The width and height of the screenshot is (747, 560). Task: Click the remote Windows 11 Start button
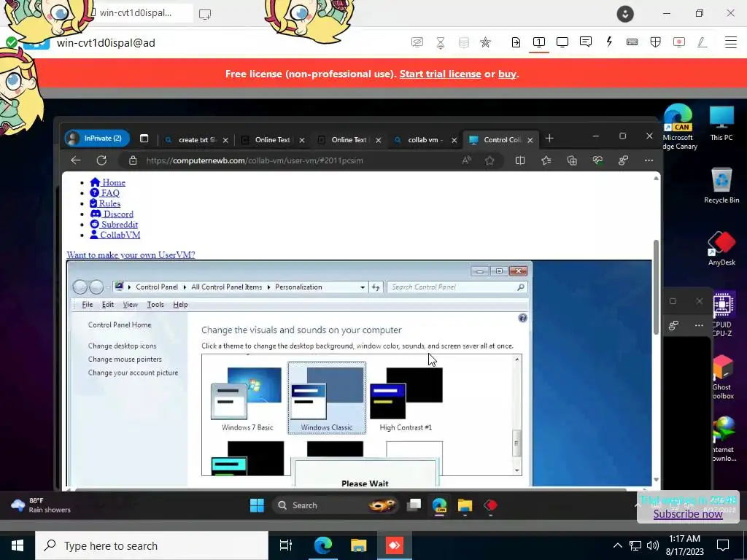(257, 505)
